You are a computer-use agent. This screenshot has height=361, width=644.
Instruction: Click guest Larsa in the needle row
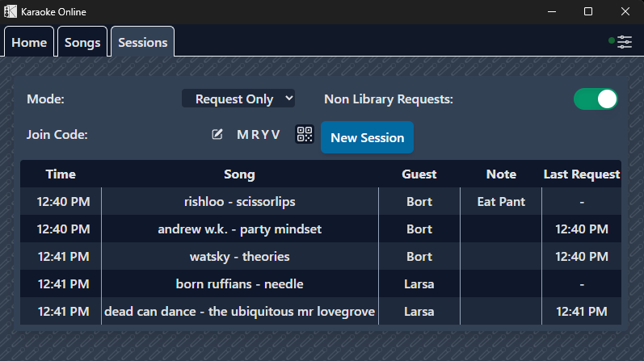coord(419,283)
